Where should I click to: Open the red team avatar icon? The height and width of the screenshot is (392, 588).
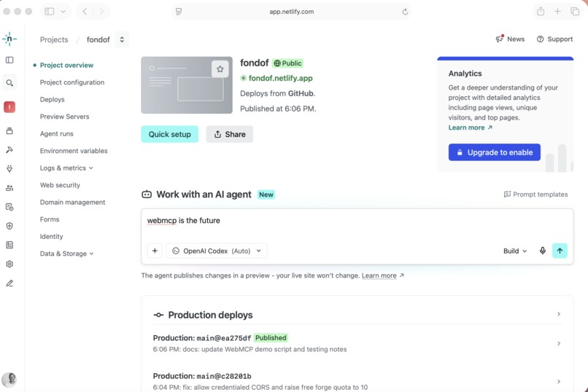(9, 107)
